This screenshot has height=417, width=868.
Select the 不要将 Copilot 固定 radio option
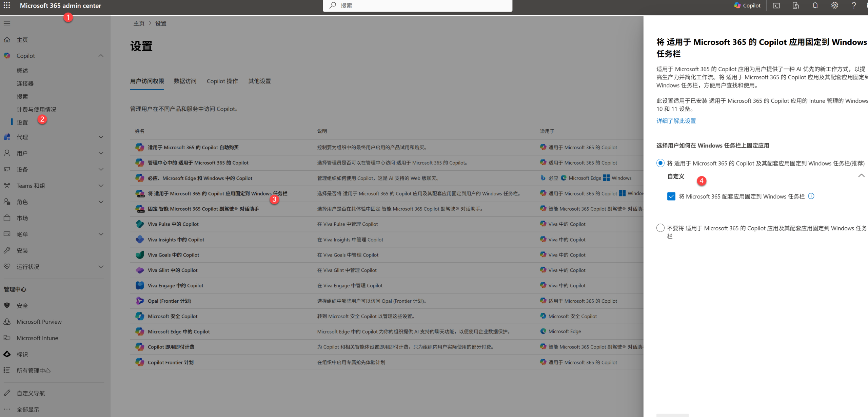(x=660, y=228)
